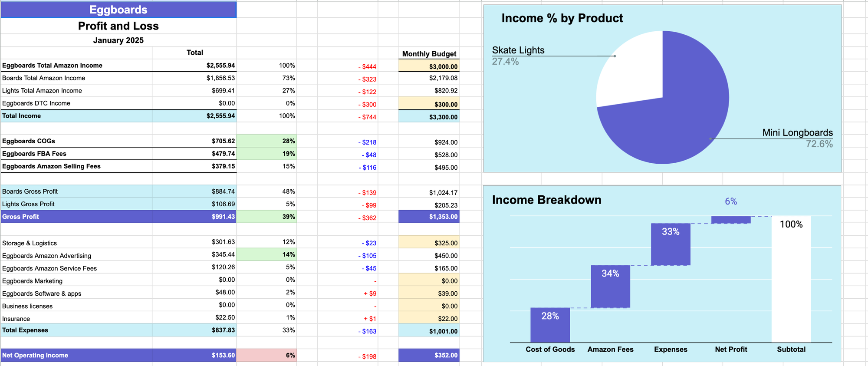
Task: Click the Eggboards Marketing label
Action: pyautogui.click(x=32, y=281)
